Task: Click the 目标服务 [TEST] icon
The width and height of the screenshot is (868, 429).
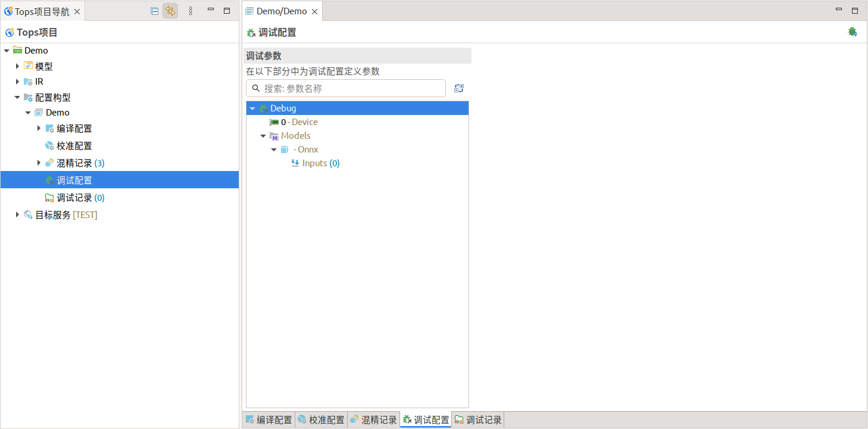Action: coord(28,214)
